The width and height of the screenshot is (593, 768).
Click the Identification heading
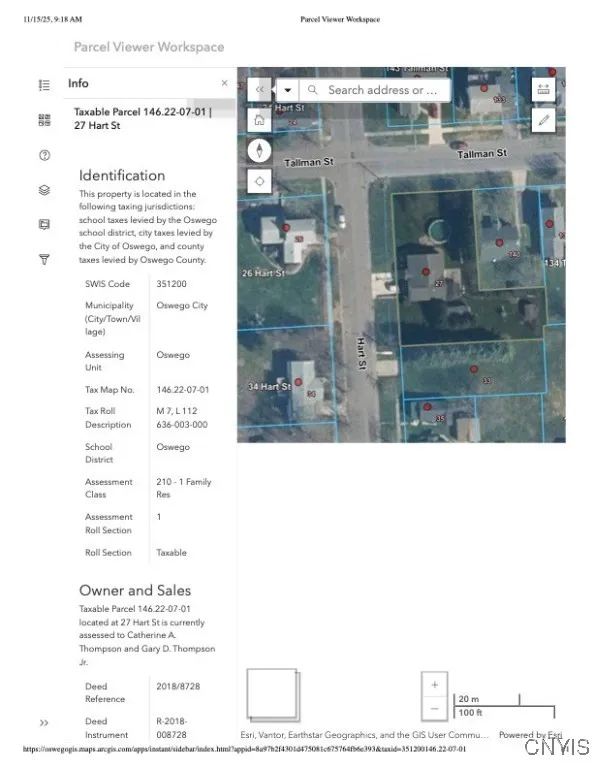pos(122,175)
